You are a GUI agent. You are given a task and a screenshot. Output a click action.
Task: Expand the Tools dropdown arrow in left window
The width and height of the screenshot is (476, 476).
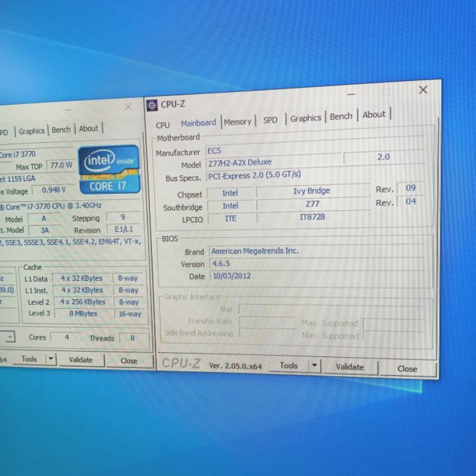[x=51, y=359]
